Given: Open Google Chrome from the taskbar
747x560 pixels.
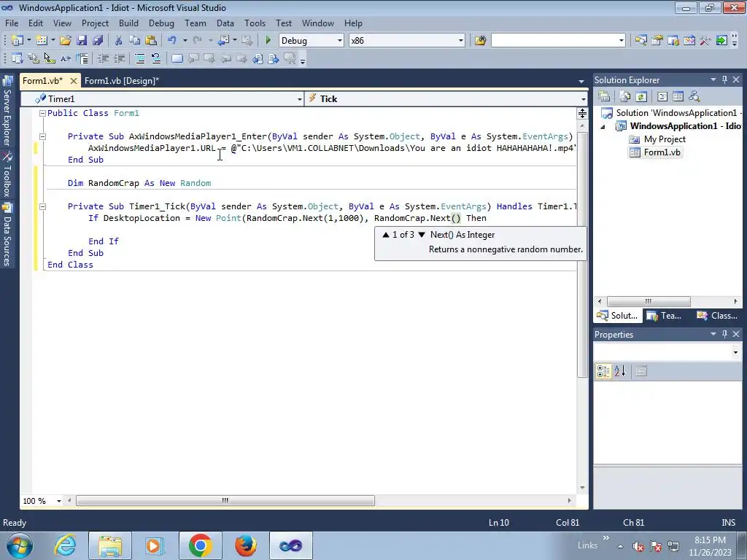Looking at the screenshot, I should (x=200, y=545).
